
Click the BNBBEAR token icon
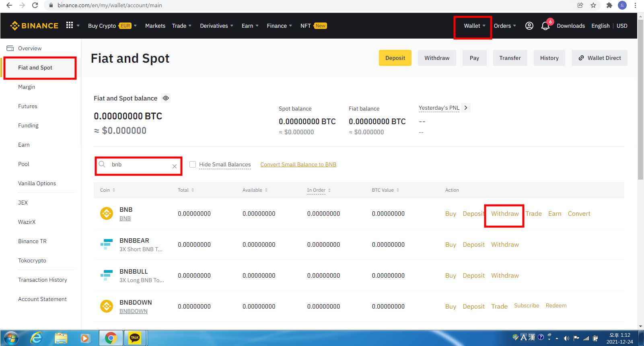[x=107, y=244]
